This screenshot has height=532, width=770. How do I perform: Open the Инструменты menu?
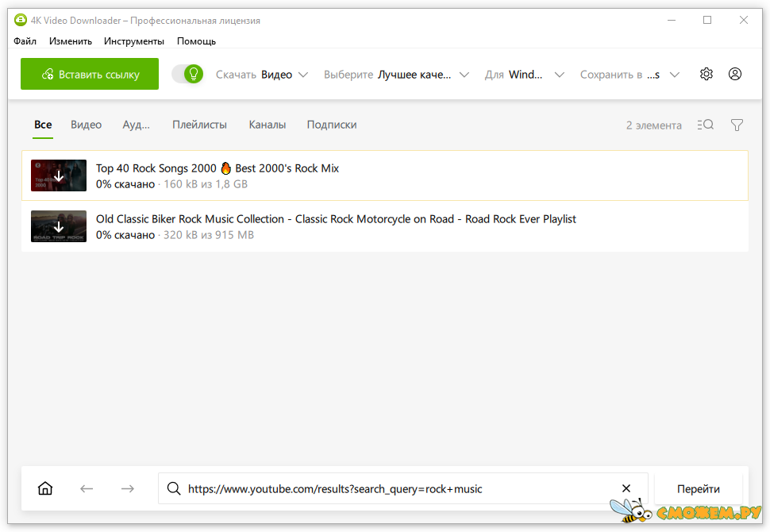click(x=134, y=41)
